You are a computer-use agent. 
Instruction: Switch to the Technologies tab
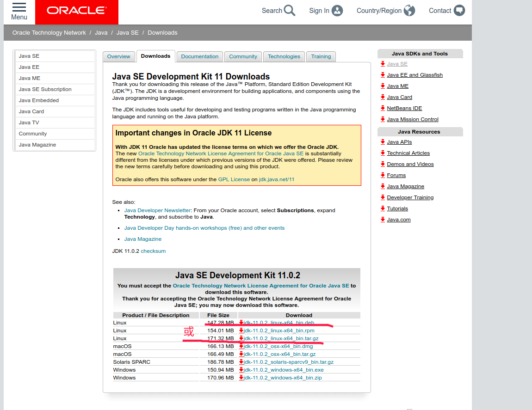pyautogui.click(x=284, y=57)
